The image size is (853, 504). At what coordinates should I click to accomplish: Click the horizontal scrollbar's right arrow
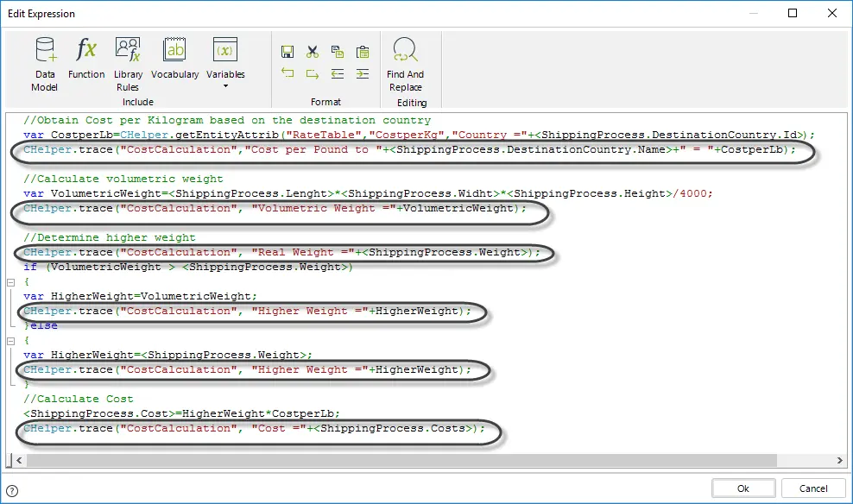[x=839, y=460]
